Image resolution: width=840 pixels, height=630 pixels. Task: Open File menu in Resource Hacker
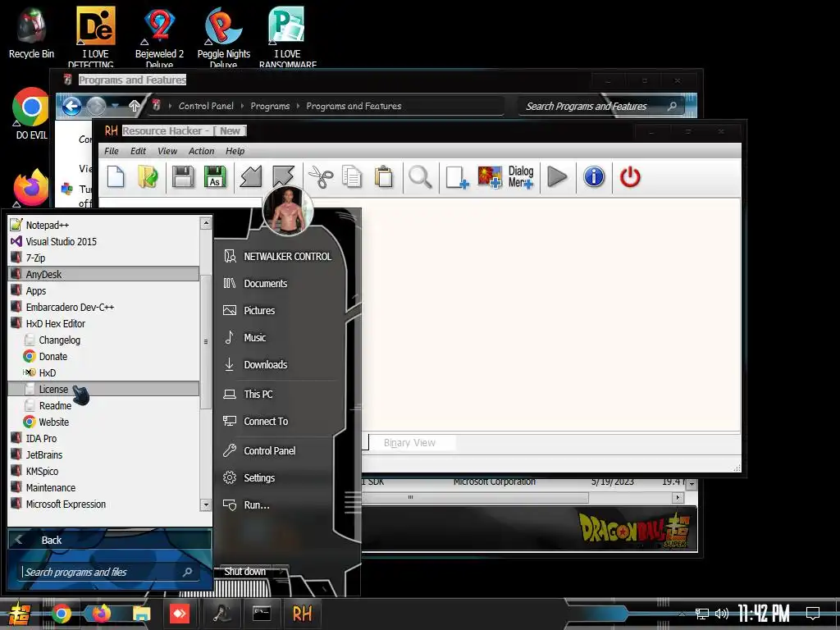[x=112, y=151]
